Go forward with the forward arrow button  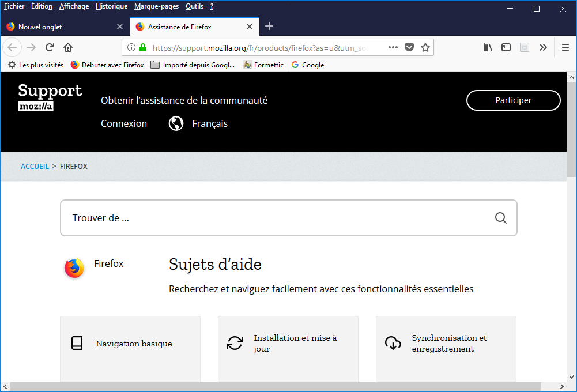pos(31,47)
